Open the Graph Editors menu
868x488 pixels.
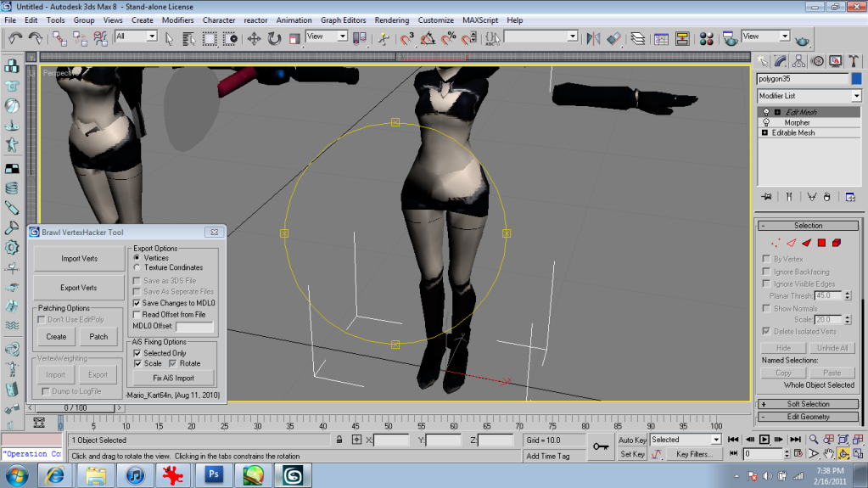[x=344, y=20]
